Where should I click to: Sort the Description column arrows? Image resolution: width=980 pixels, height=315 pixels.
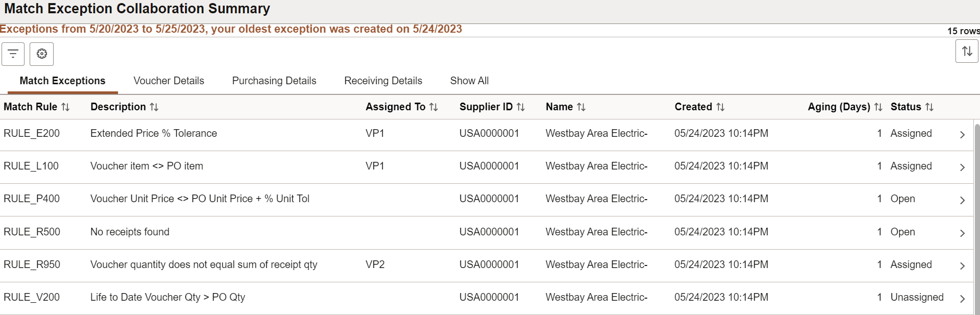154,107
